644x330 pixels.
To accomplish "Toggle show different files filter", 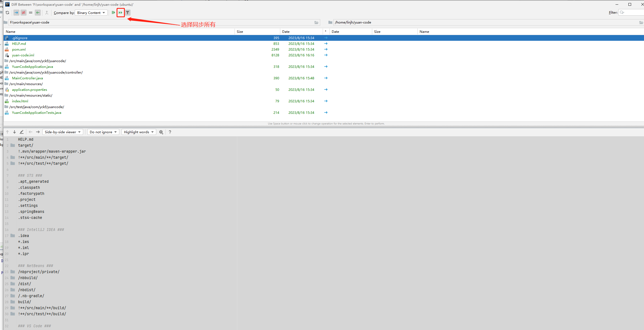I will [24, 13].
